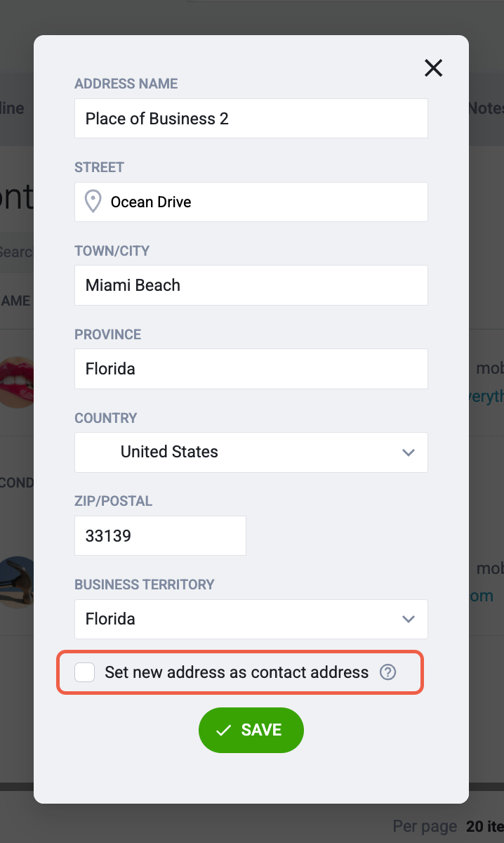Screen dimensions: 504x843
Task: Select the Province input field
Action: point(251,369)
